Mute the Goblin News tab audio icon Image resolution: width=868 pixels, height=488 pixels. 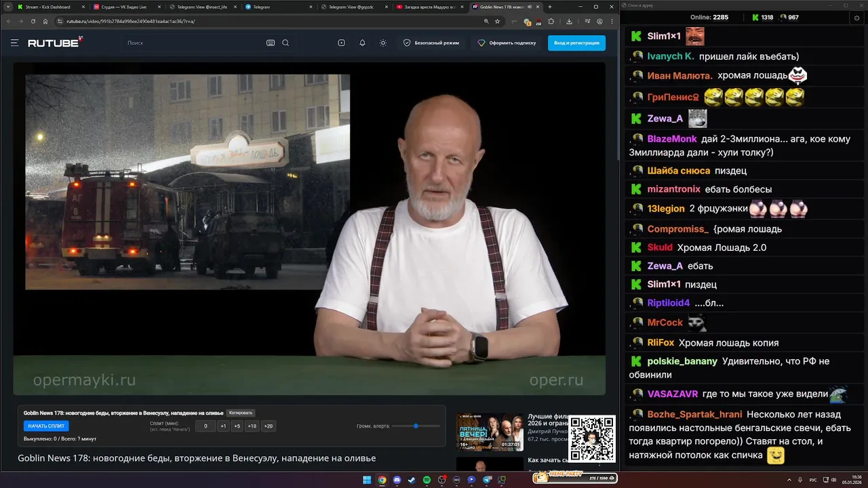click(x=529, y=7)
